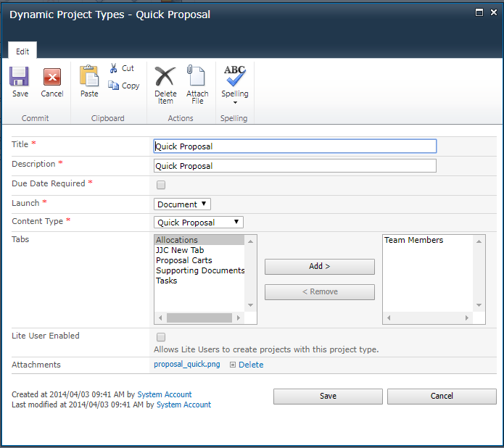Attach a file via the paperclip icon
504x448 pixels.
click(x=196, y=75)
